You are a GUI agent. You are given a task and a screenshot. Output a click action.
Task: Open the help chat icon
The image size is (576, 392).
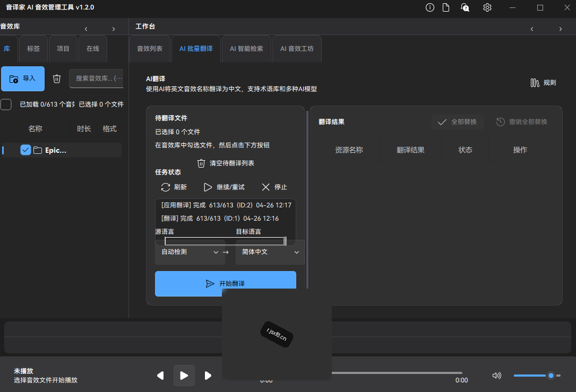(465, 7)
